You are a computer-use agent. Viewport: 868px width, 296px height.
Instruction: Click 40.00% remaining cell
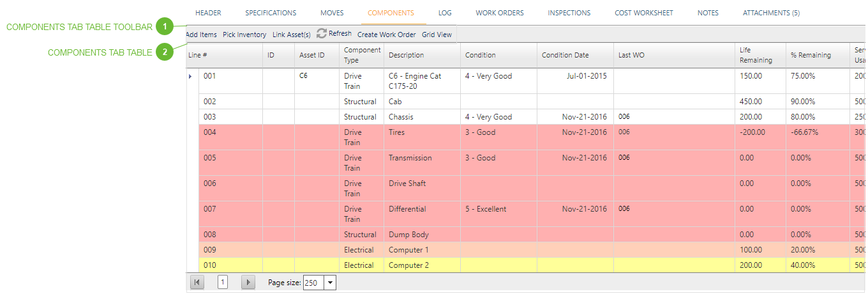[818, 265]
